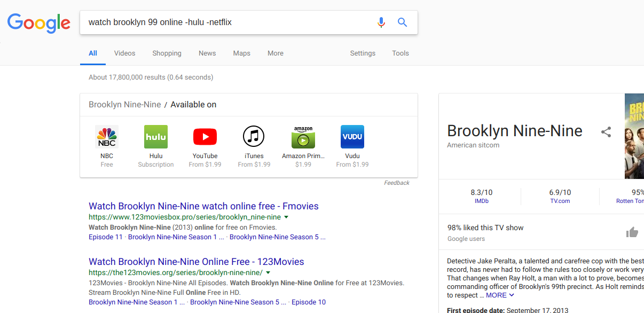Screen dimensions: 644x313
Task: Open search Settings menu
Action: pos(363,53)
